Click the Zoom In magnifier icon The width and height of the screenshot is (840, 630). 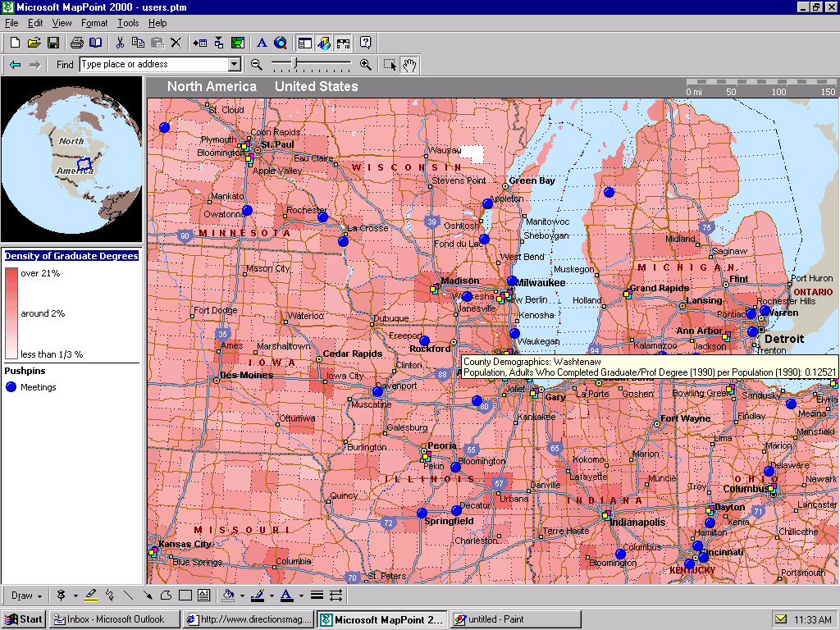(x=366, y=64)
